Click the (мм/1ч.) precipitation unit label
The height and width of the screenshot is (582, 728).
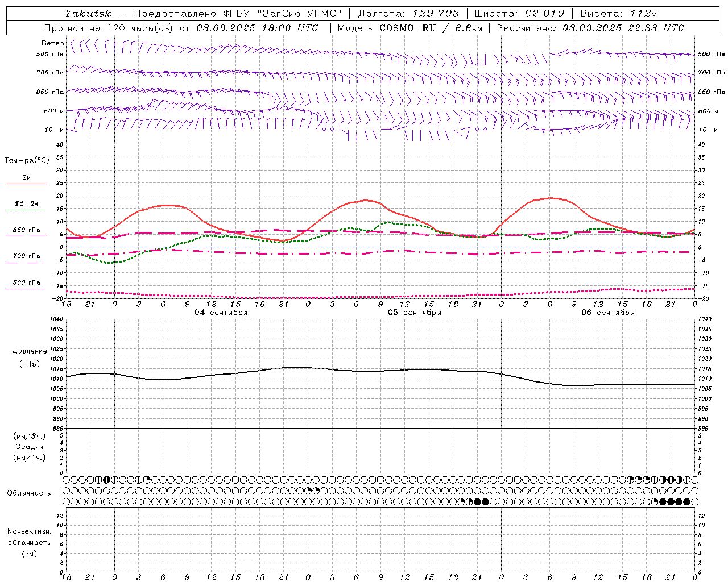pos(30,458)
